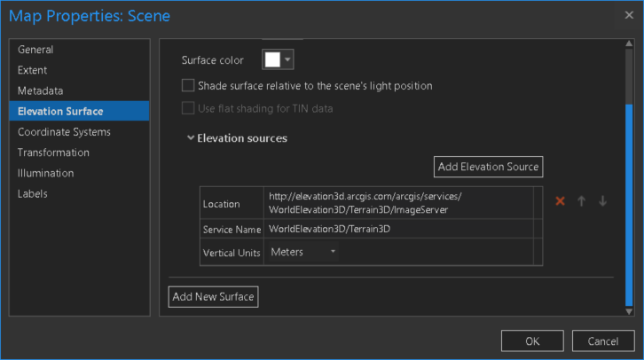Select the Illumination tab

click(45, 173)
